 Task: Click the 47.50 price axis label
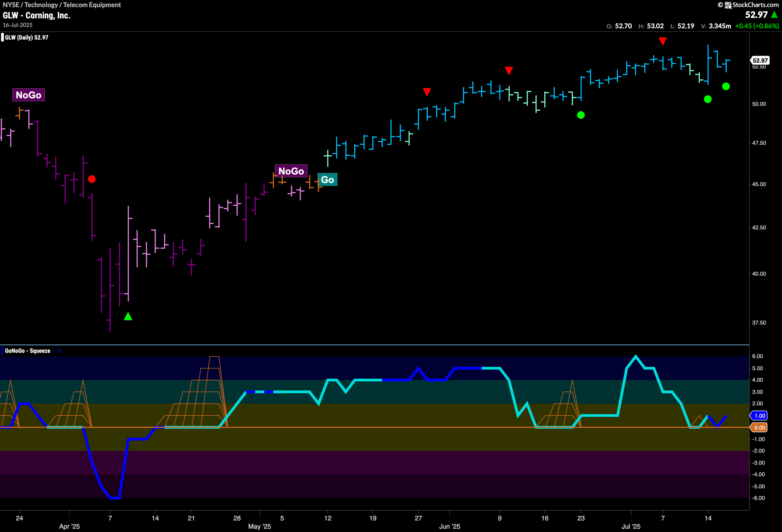click(759, 143)
